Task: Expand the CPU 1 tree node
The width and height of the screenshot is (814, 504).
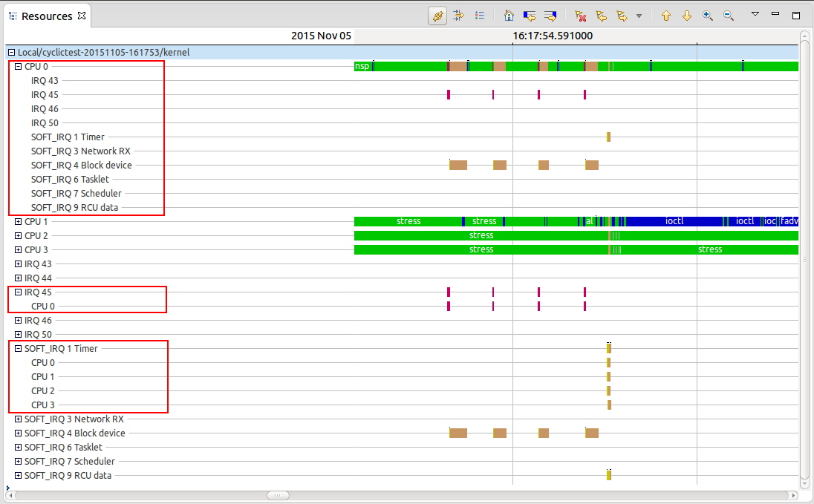Action: [19, 221]
